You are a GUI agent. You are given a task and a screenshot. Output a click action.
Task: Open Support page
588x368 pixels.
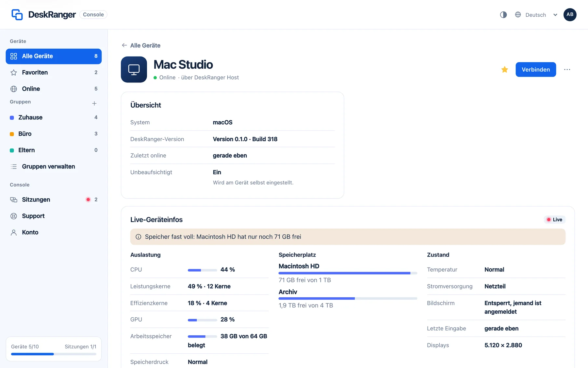click(x=54, y=216)
